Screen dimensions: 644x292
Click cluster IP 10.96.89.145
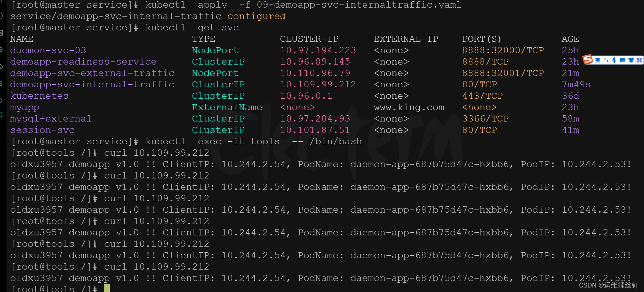[x=315, y=62]
